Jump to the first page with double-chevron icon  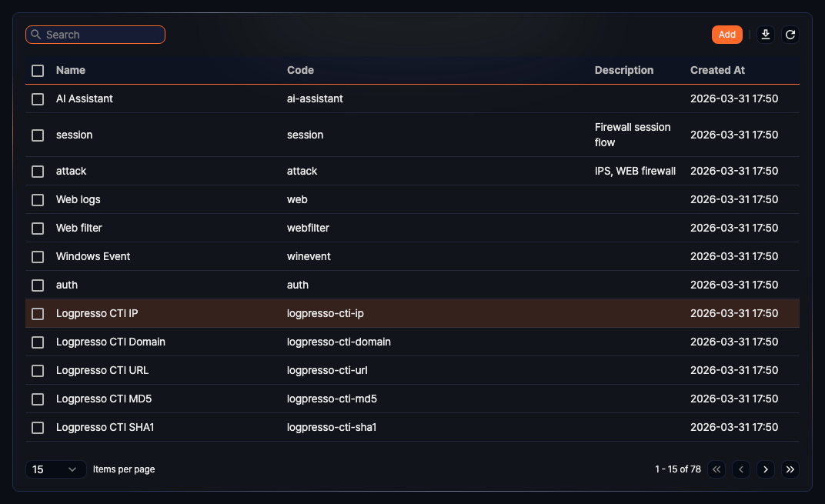[x=716, y=469]
